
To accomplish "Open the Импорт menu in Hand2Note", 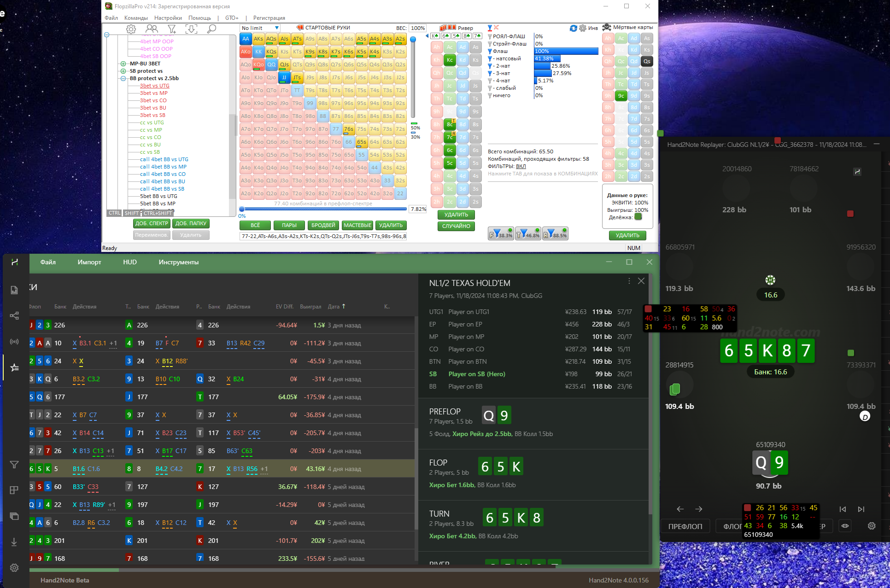I will [89, 262].
